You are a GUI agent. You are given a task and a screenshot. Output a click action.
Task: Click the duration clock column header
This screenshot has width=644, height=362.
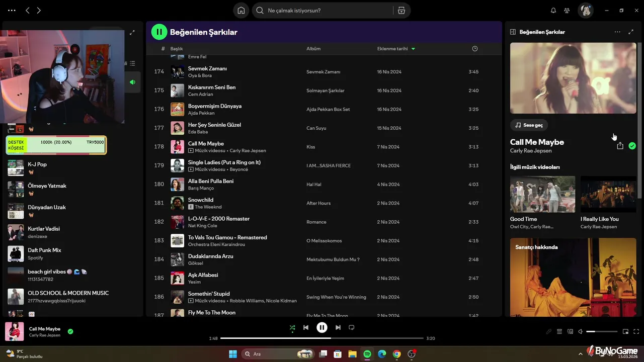coord(475,49)
